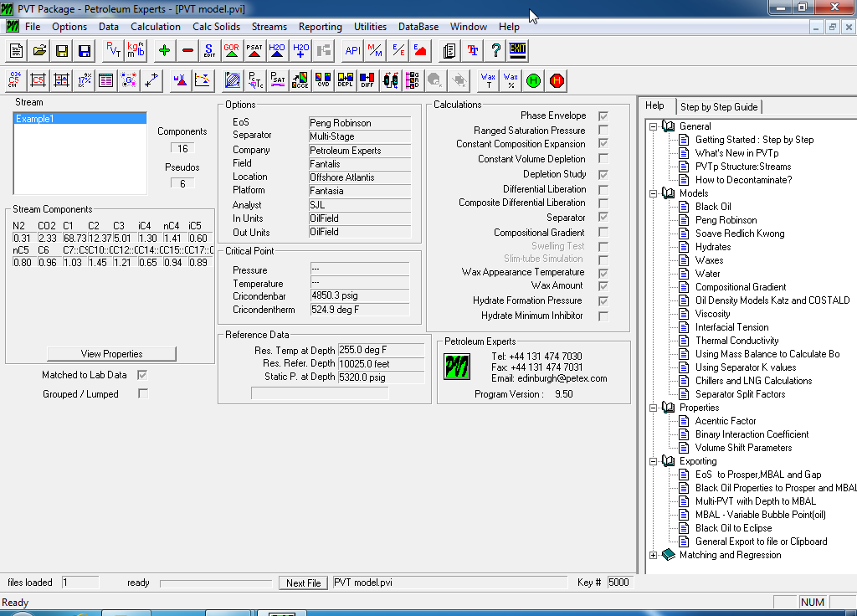Toggle the Phase Envelope checkbox
The width and height of the screenshot is (857, 616).
tap(603, 116)
